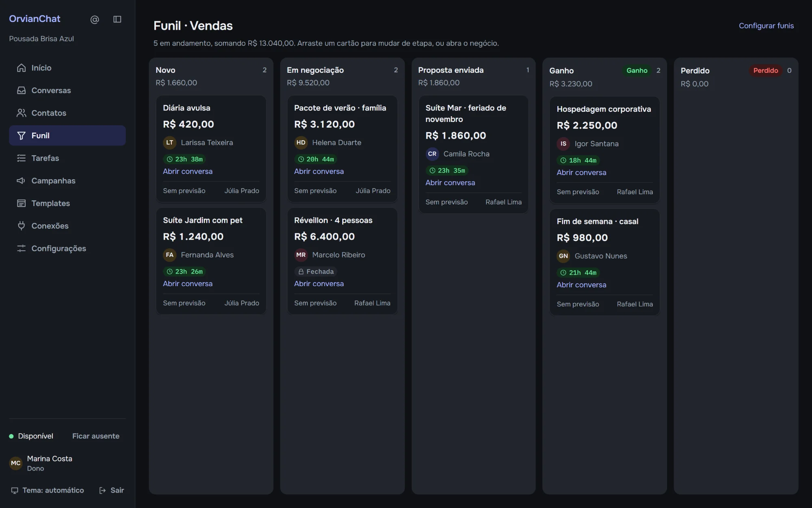
Task: Click Larissa Teixeira's LT avatar
Action: click(170, 143)
